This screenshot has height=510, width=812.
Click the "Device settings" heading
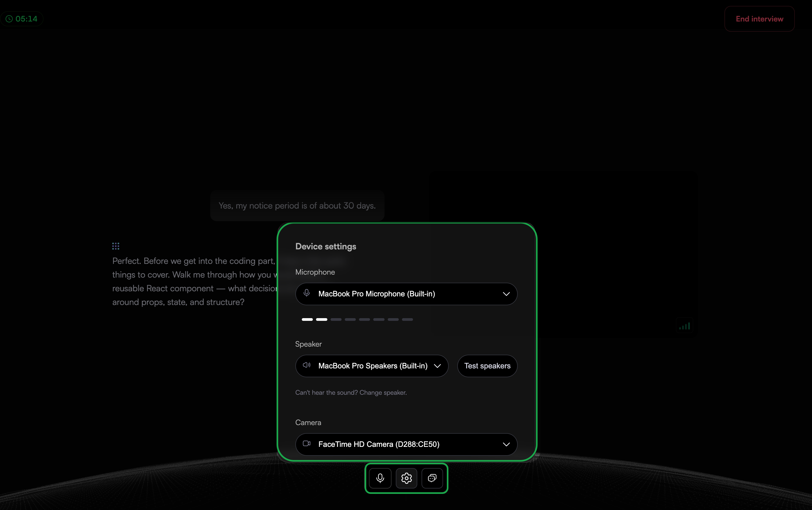click(x=326, y=246)
